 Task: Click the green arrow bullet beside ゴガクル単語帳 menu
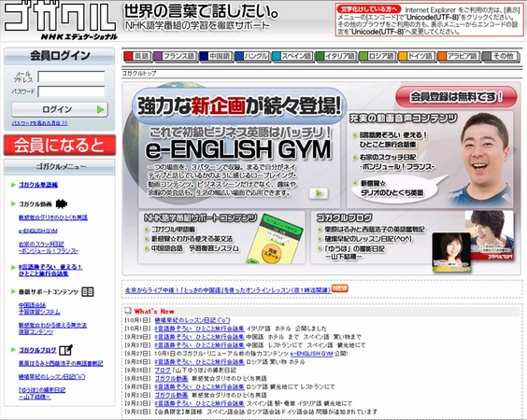coord(13,185)
